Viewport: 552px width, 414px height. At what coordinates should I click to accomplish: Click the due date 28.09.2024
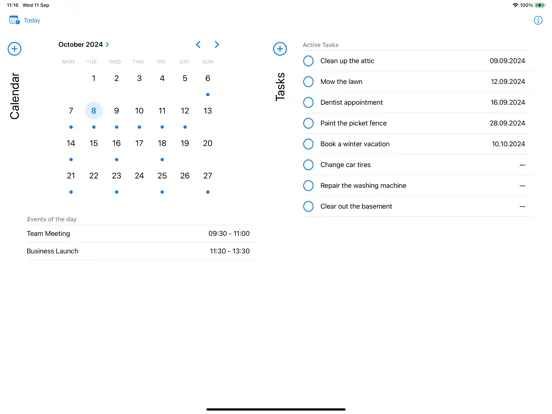[507, 123]
